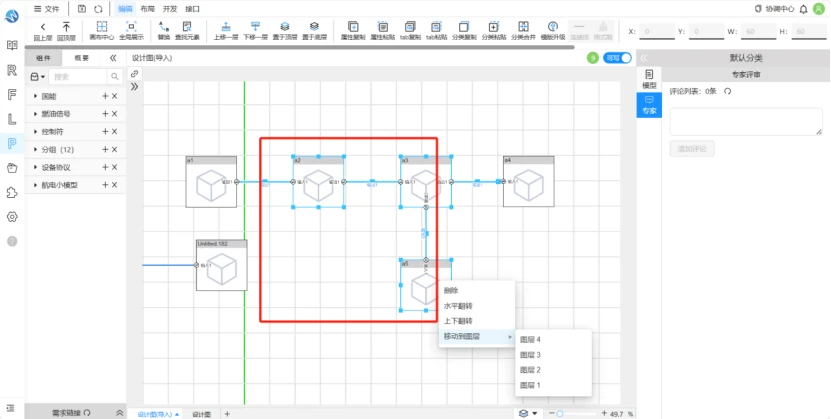Viewport: 831px width, 419px height.
Task: Expand the 设备协议 tree group
Action: 36,167
